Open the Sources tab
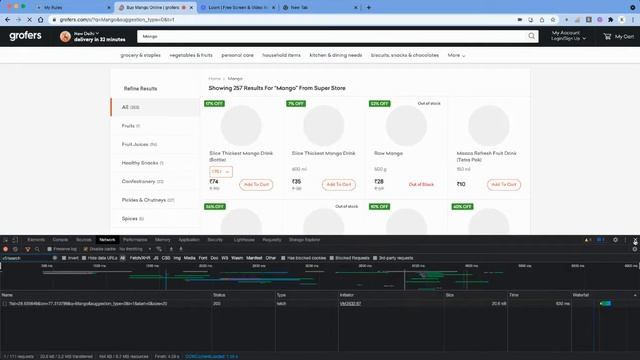This screenshot has height=360, width=640. [x=84, y=240]
